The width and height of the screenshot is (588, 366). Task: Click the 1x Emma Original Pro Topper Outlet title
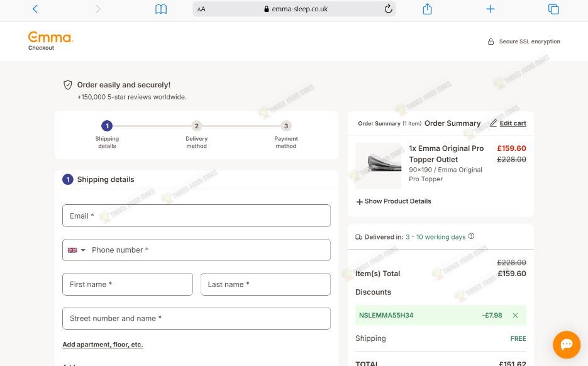click(x=447, y=153)
